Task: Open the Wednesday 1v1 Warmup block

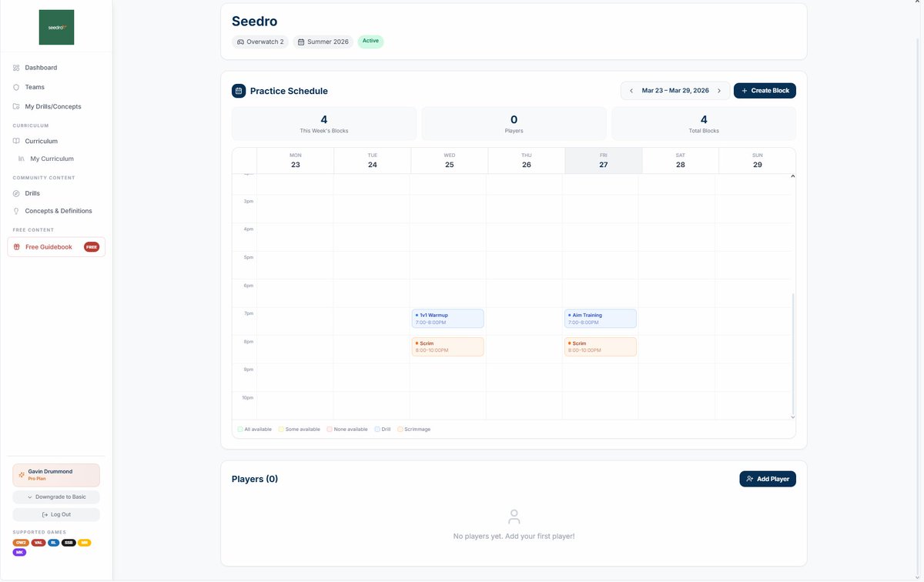Action: point(448,319)
